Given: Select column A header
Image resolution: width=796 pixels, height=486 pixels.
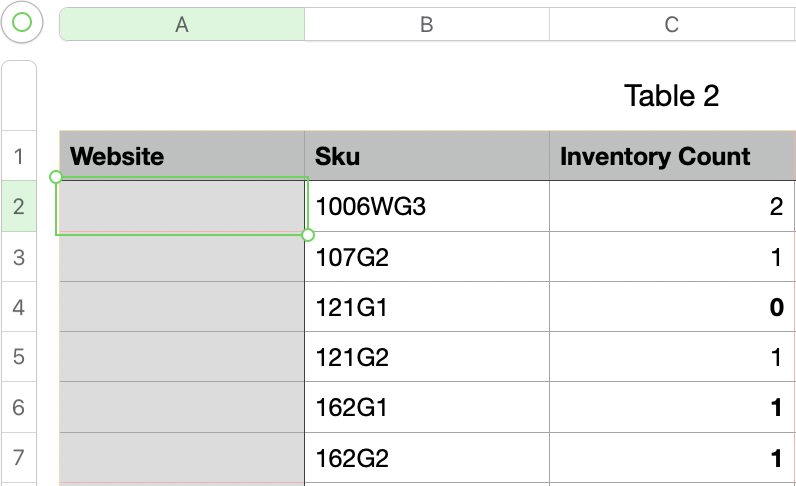Looking at the screenshot, I should tap(182, 25).
